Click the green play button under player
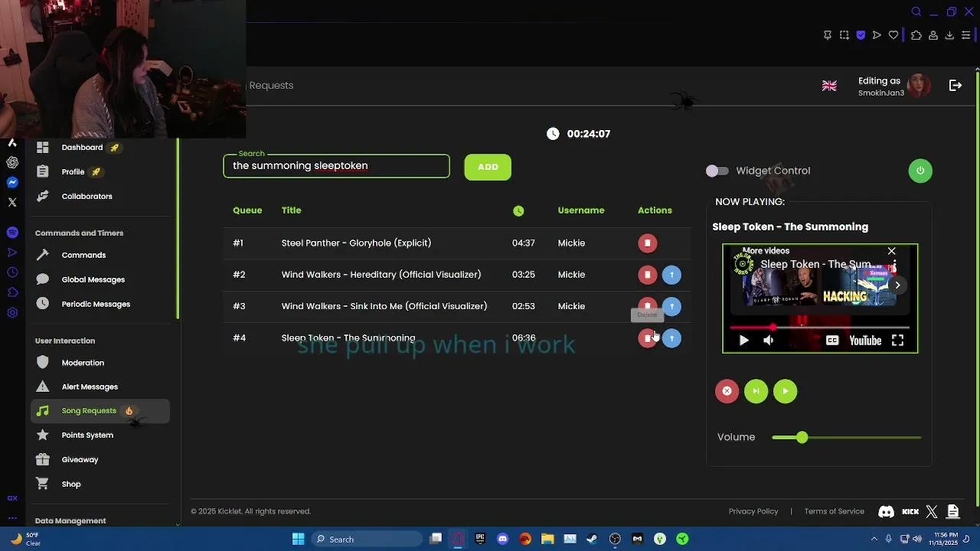Image resolution: width=980 pixels, height=551 pixels. click(785, 391)
